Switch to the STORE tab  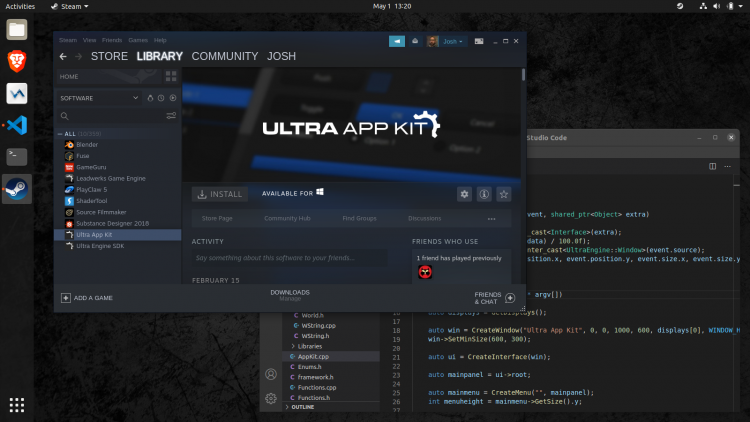pyautogui.click(x=109, y=57)
